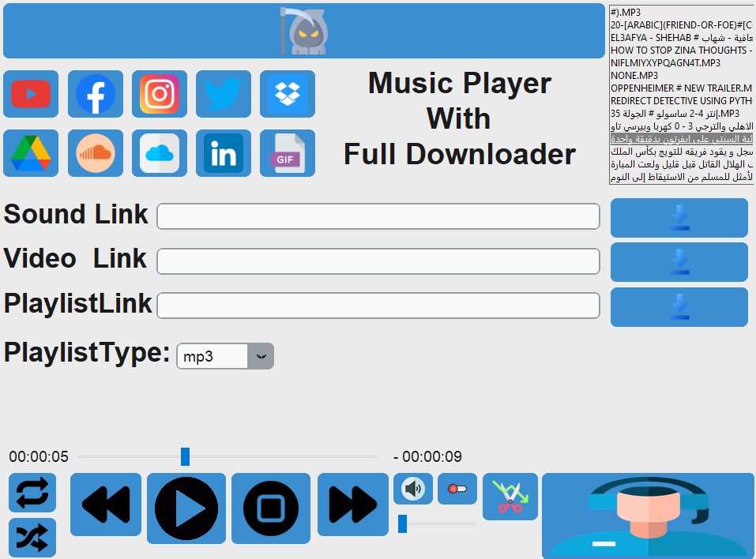The width and height of the screenshot is (756, 559).
Task: Toggle shuffle playback mode
Action: 32,537
